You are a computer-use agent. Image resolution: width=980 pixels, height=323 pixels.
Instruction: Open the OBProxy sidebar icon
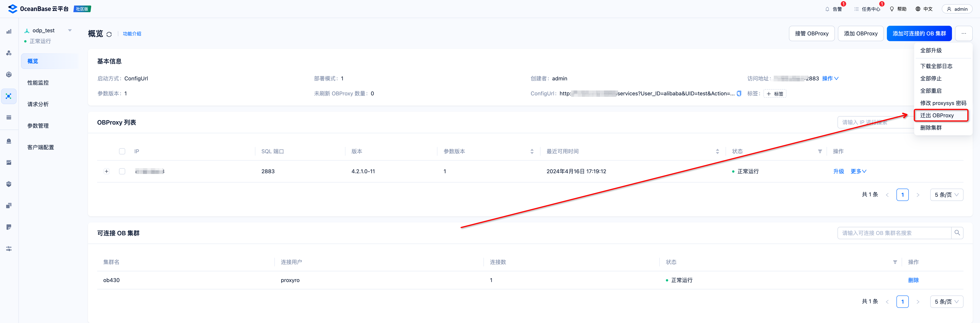point(9,96)
